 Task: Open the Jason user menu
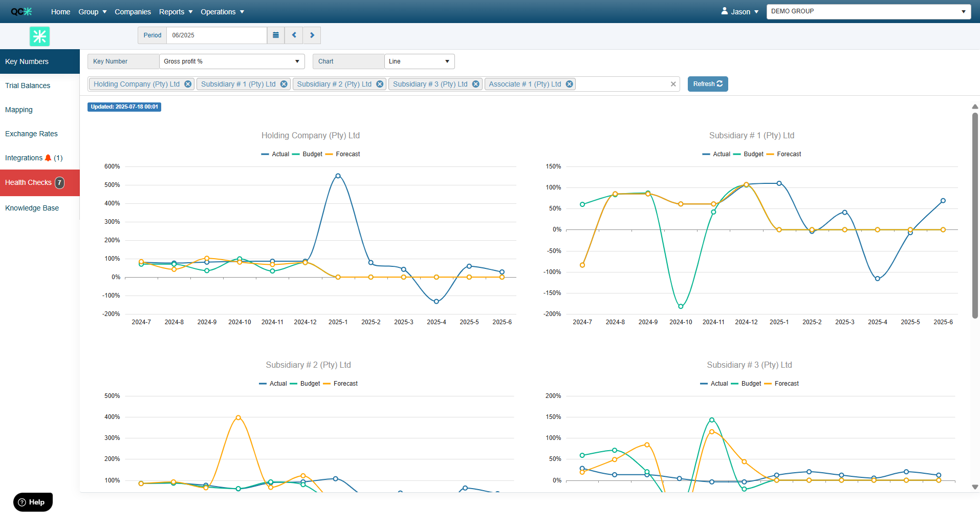740,12
